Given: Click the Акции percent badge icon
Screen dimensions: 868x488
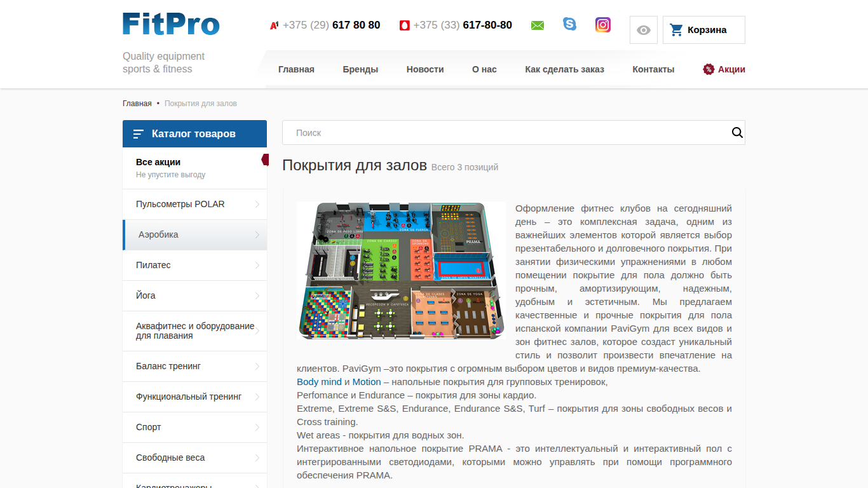Looking at the screenshot, I should [x=709, y=69].
